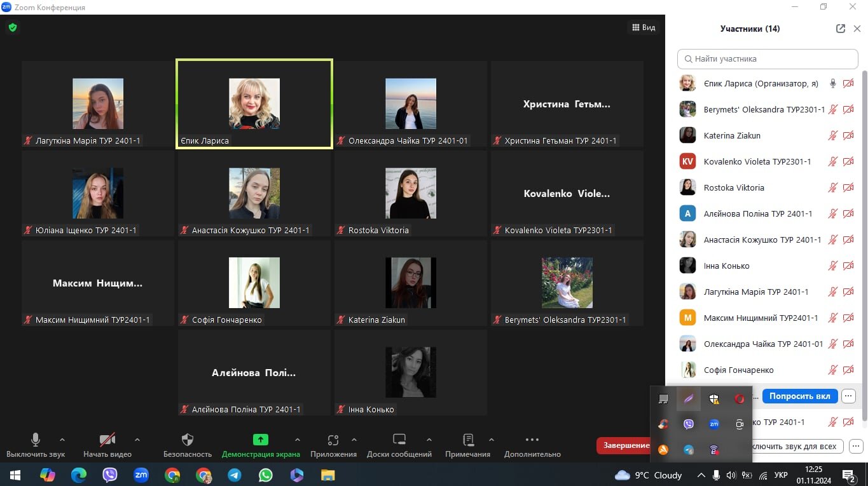Pop out the participants panel
868x486 pixels.
point(840,29)
